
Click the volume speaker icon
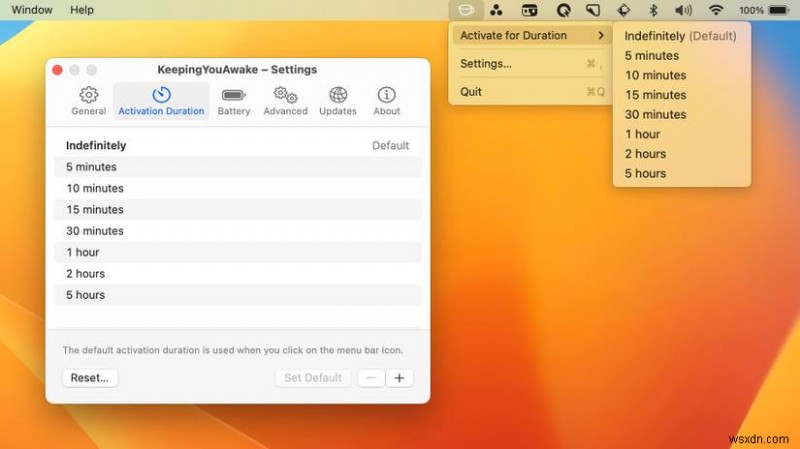click(x=683, y=10)
